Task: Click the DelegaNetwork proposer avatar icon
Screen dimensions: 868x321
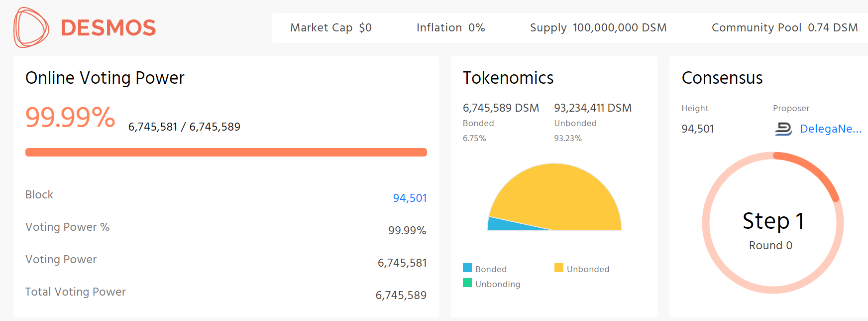Action: (x=783, y=129)
